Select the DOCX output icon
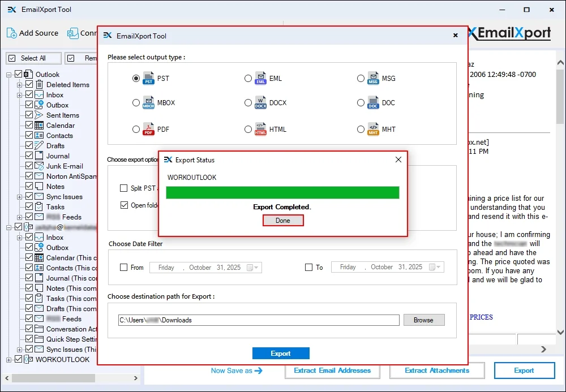 coord(261,103)
